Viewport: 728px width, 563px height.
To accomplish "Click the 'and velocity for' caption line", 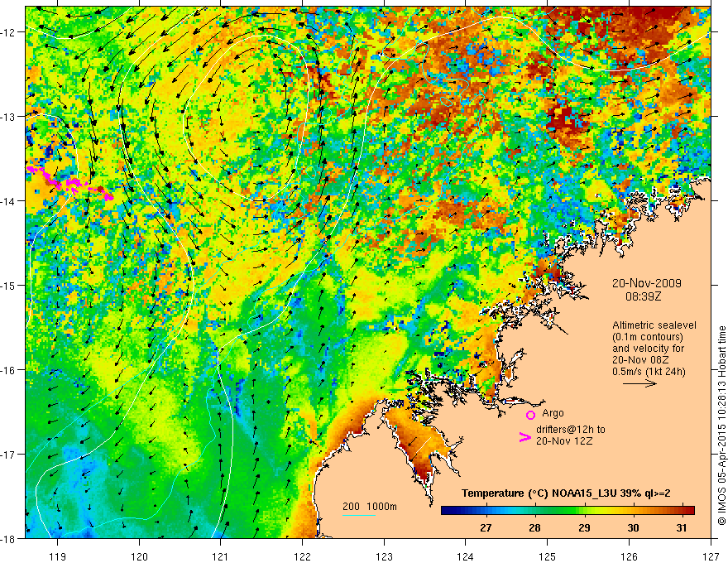I will pos(648,349).
